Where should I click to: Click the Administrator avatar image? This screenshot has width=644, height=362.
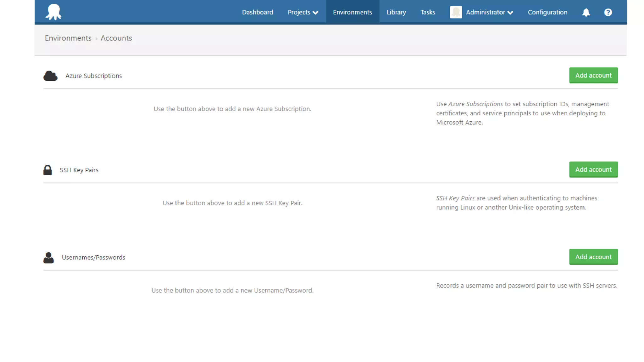tap(456, 12)
